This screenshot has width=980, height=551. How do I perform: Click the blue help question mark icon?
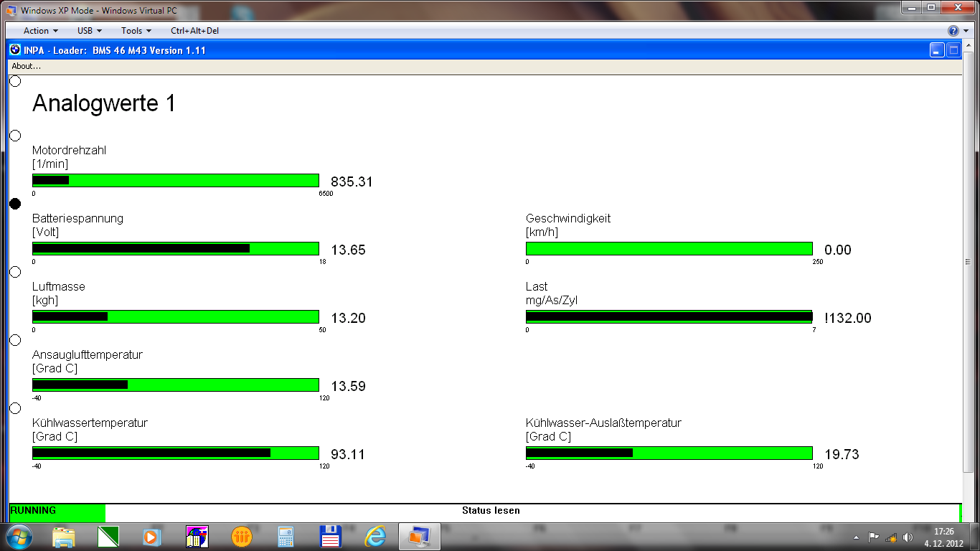(953, 31)
